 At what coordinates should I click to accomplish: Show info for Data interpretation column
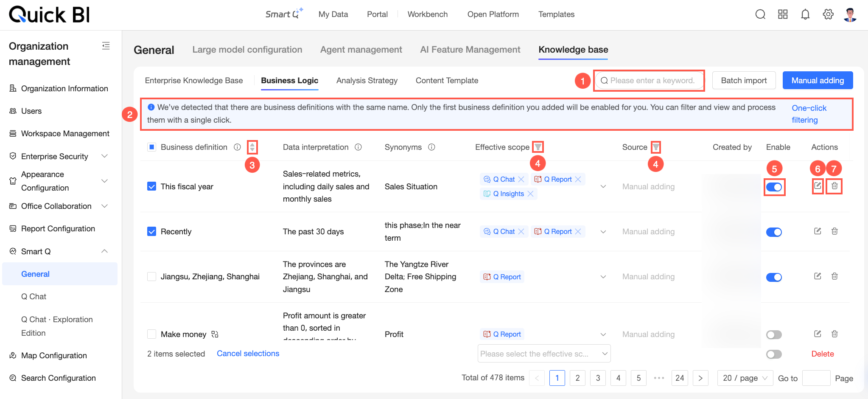(x=358, y=147)
